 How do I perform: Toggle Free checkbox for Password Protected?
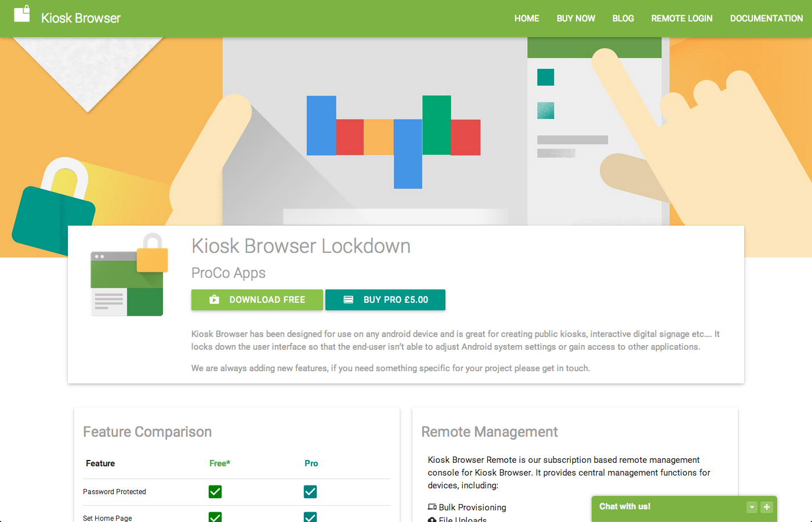click(x=215, y=492)
